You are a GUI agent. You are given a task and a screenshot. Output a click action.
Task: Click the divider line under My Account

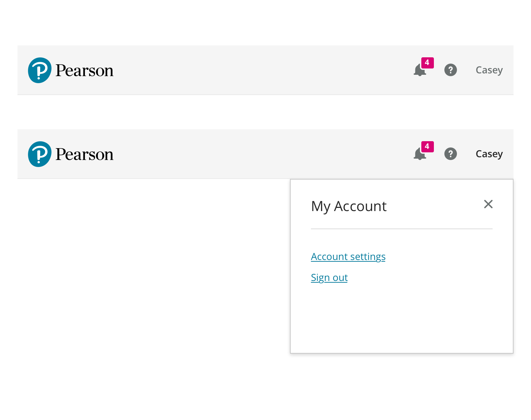coord(401,229)
